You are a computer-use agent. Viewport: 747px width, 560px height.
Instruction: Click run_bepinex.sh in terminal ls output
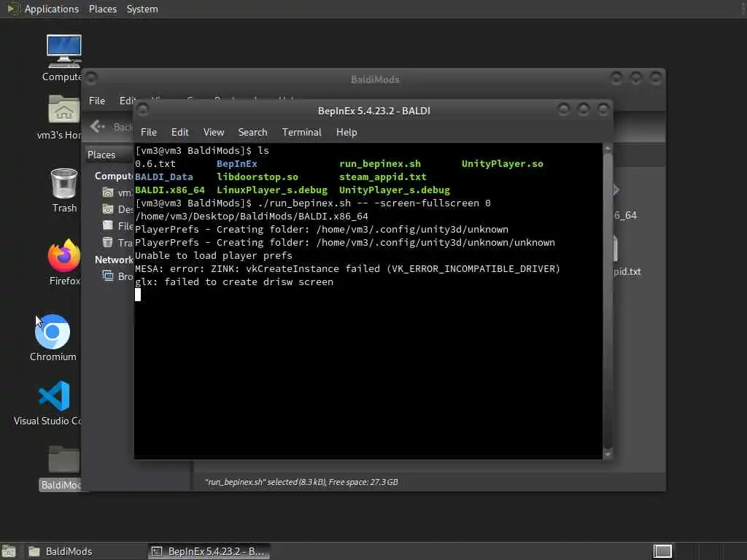click(379, 164)
